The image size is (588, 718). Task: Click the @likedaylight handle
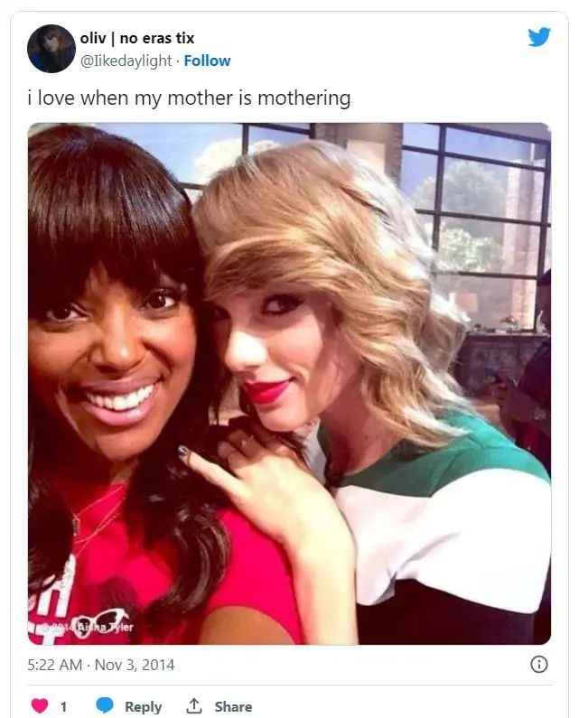[x=126, y=61]
